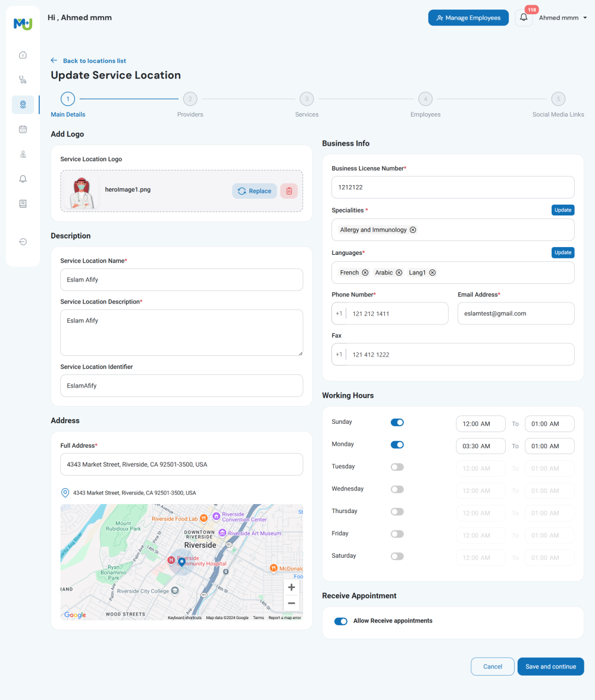This screenshot has height=700, width=595.
Task: Open the Home dashboard sidebar icon
Action: pyautogui.click(x=23, y=55)
